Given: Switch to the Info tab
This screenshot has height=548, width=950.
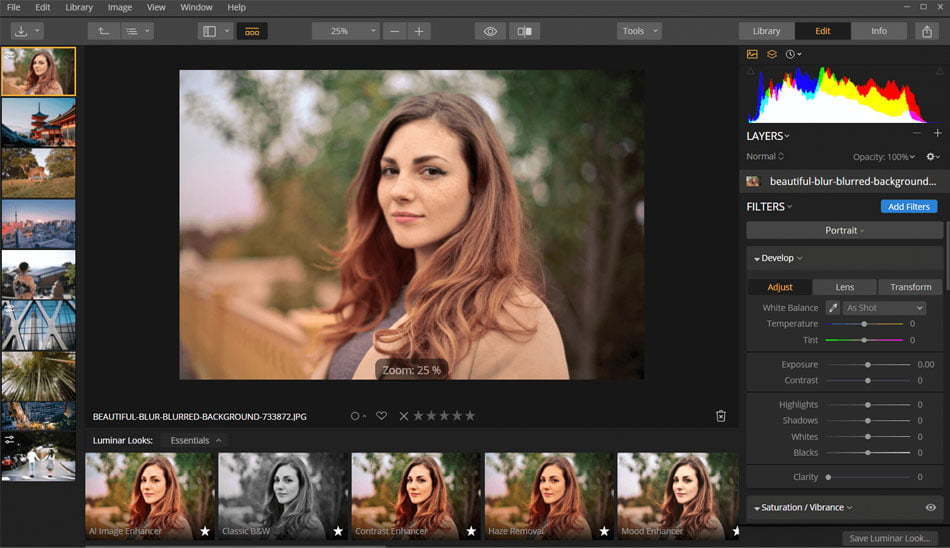Looking at the screenshot, I should coord(879,31).
